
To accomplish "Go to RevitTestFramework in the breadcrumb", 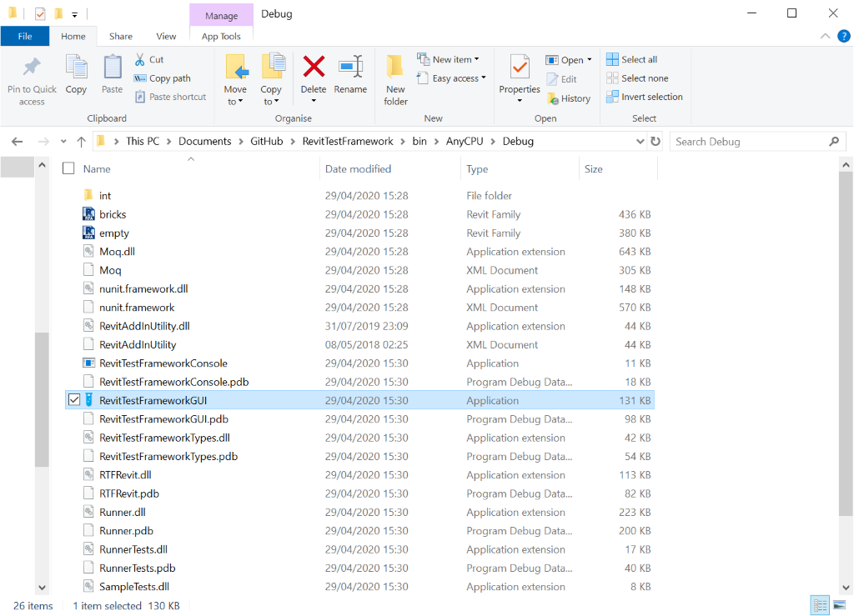I will click(x=348, y=142).
